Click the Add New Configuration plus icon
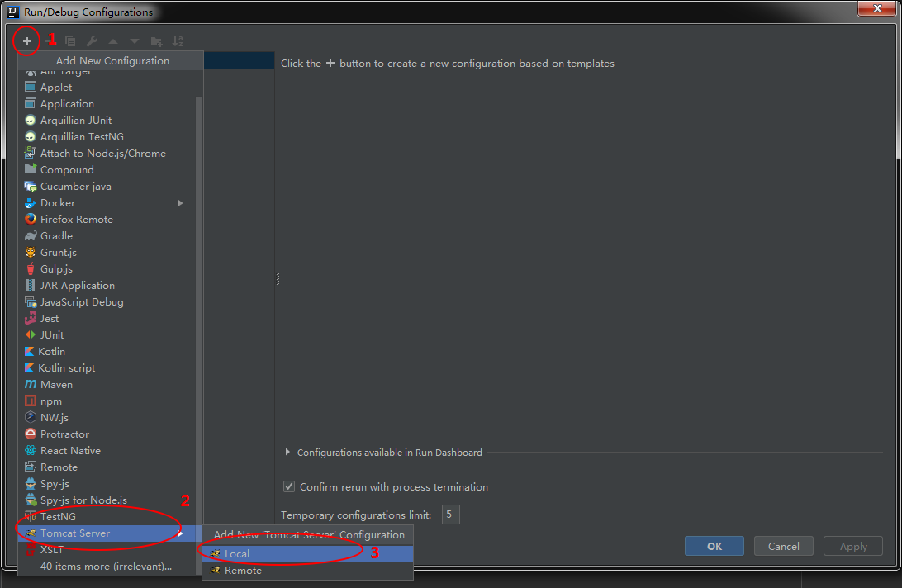 [x=27, y=40]
